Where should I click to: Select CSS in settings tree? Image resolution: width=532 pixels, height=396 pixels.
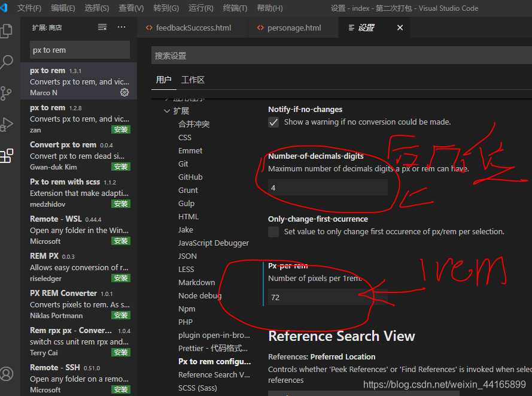pyautogui.click(x=185, y=138)
